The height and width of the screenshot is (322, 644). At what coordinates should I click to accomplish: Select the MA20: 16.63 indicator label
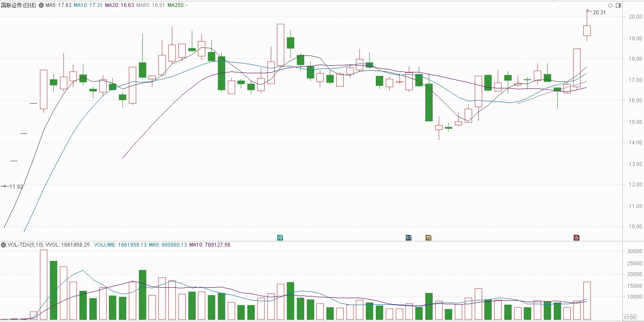click(119, 5)
